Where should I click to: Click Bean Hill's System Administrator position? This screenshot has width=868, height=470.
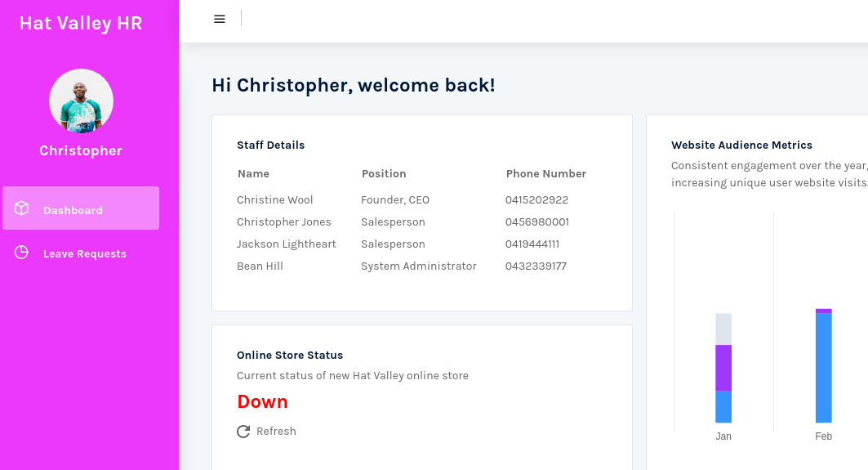point(419,266)
